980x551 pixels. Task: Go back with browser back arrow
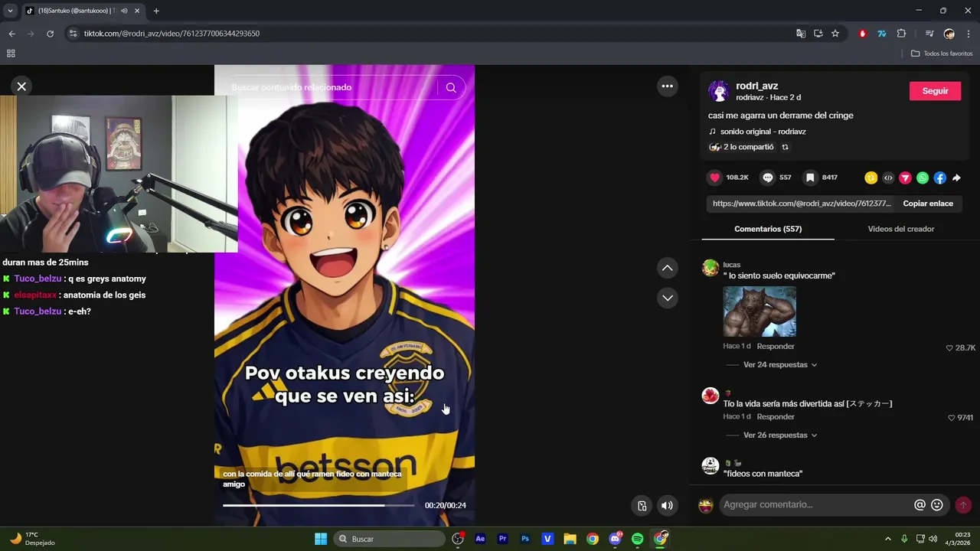pos(11,34)
